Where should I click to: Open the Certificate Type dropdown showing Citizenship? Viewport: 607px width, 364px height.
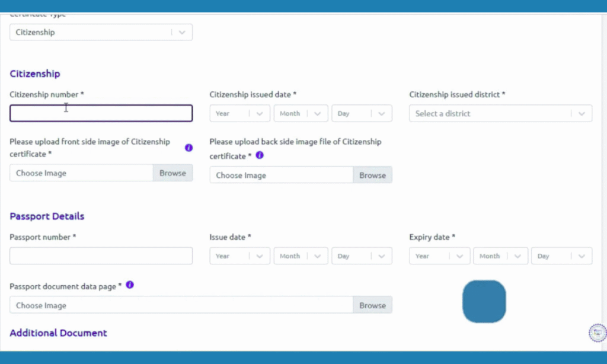pyautogui.click(x=101, y=33)
